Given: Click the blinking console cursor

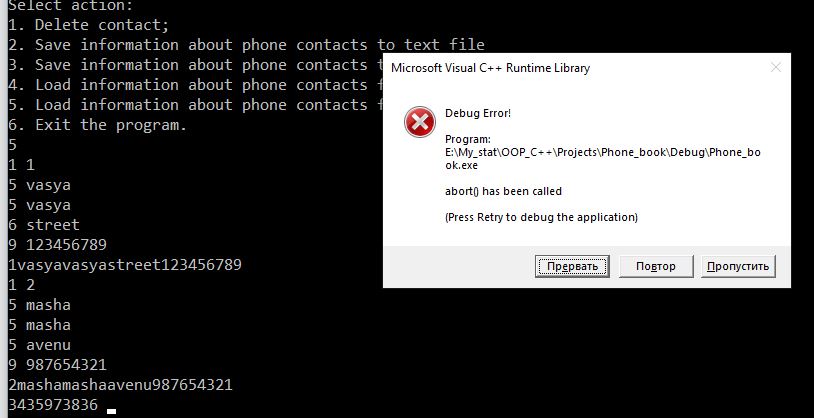Looking at the screenshot, I should (x=111, y=411).
